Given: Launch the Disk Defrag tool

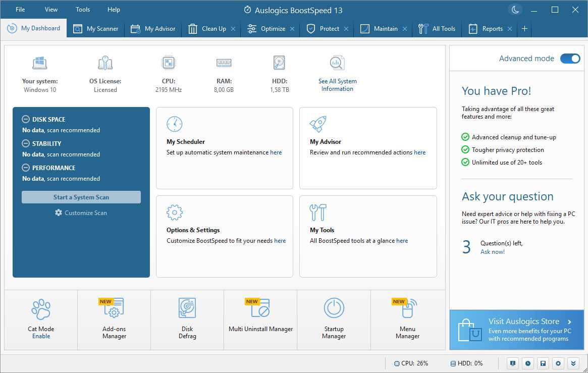Looking at the screenshot, I should click(187, 320).
